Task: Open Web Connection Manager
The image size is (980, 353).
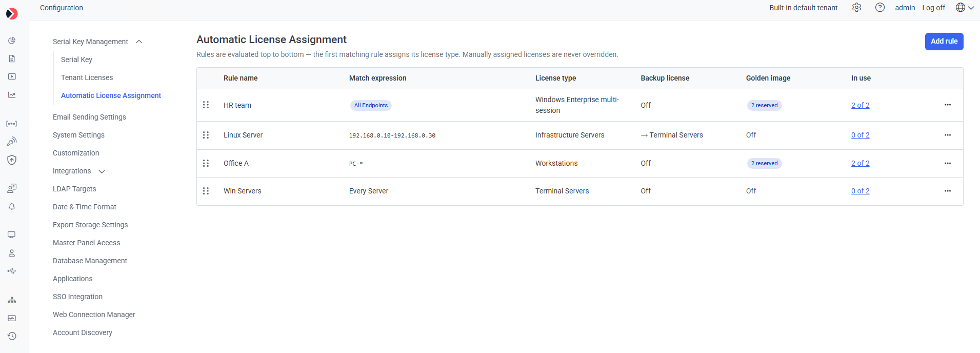Action: tap(94, 315)
